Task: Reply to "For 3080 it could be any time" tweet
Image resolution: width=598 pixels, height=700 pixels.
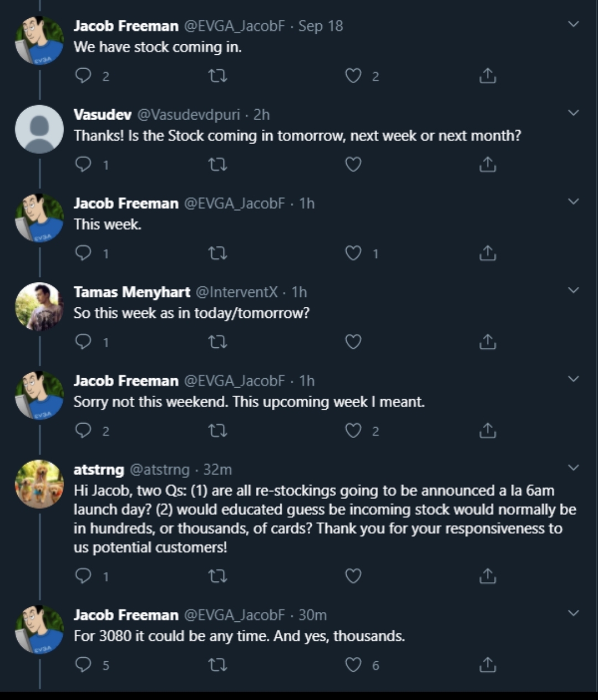Action: click(83, 665)
